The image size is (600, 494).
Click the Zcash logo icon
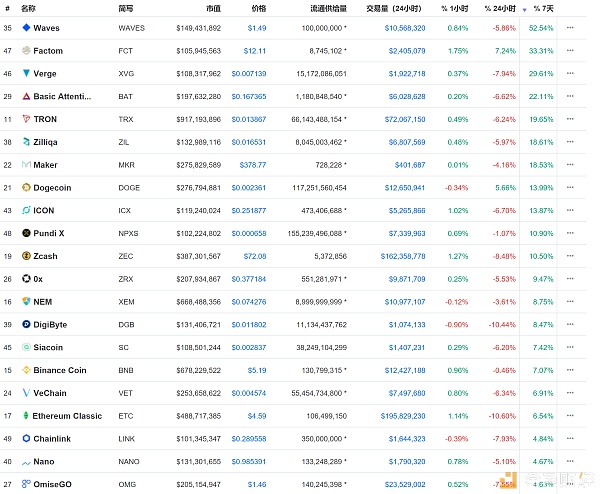(x=26, y=256)
